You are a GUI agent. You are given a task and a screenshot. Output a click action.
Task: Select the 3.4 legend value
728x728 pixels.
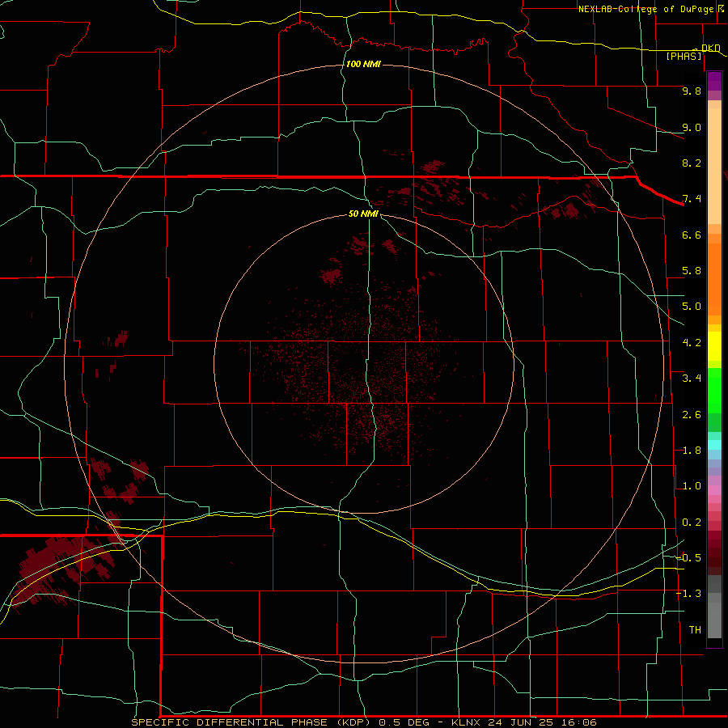692,379
